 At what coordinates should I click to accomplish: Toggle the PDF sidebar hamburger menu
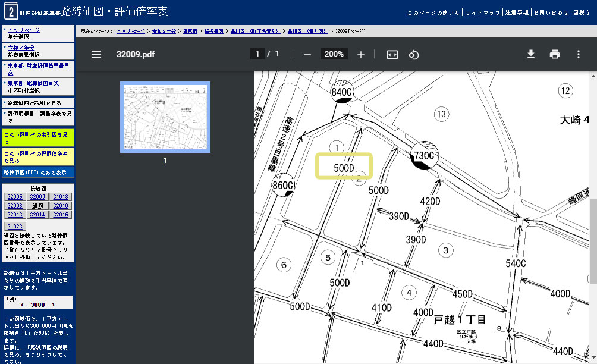(x=96, y=54)
